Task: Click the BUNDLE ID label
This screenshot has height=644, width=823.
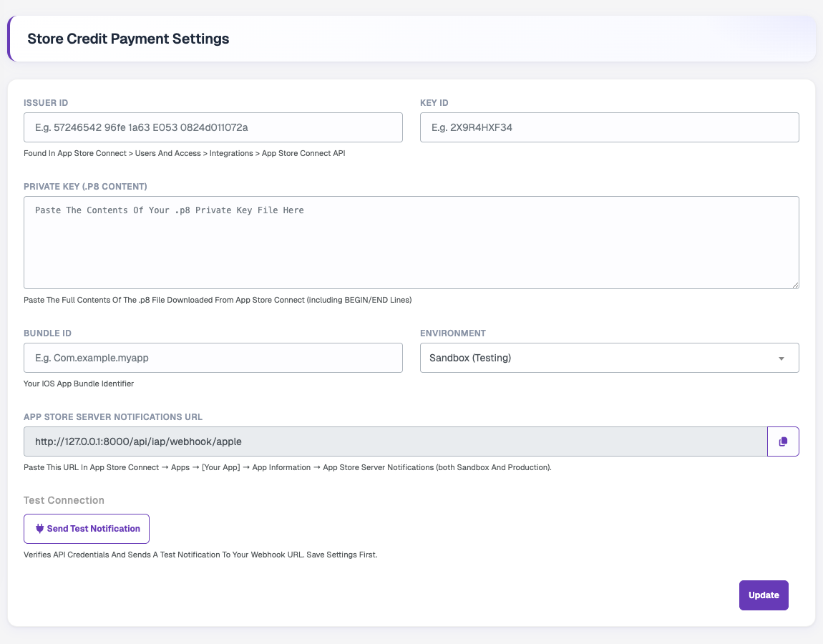Action: [x=47, y=333]
